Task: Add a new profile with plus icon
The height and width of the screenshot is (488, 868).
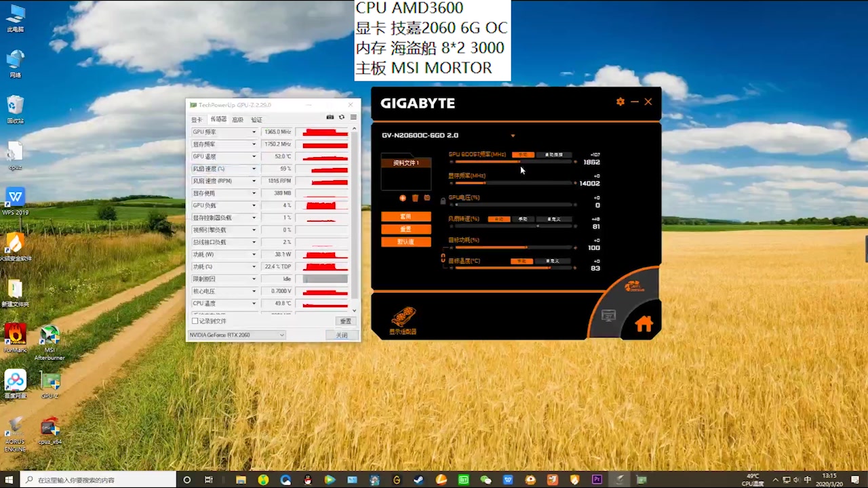Action: tap(403, 198)
